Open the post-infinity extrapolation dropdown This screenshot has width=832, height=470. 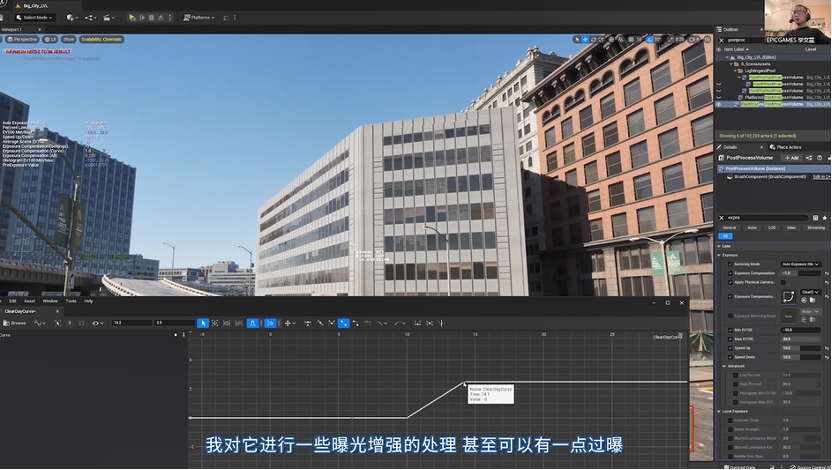[400, 323]
